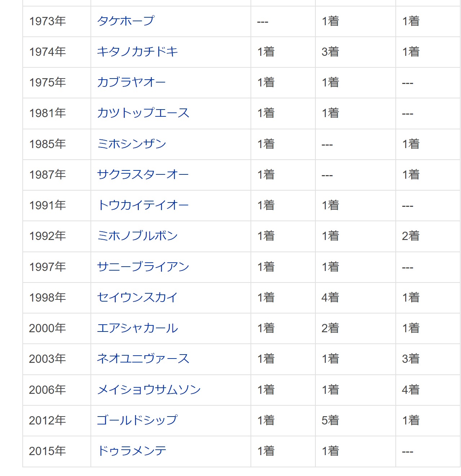Click the 5着 cell in 2012 row
Image resolution: width=461 pixels, height=476 pixels.
330,421
